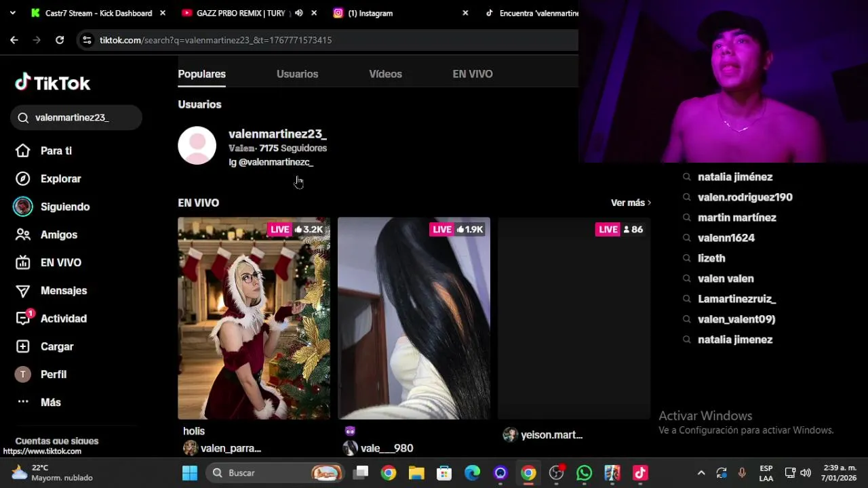Image resolution: width=868 pixels, height=488 pixels.
Task: Open Microsoft Edge from taskbar
Action: coord(472,472)
